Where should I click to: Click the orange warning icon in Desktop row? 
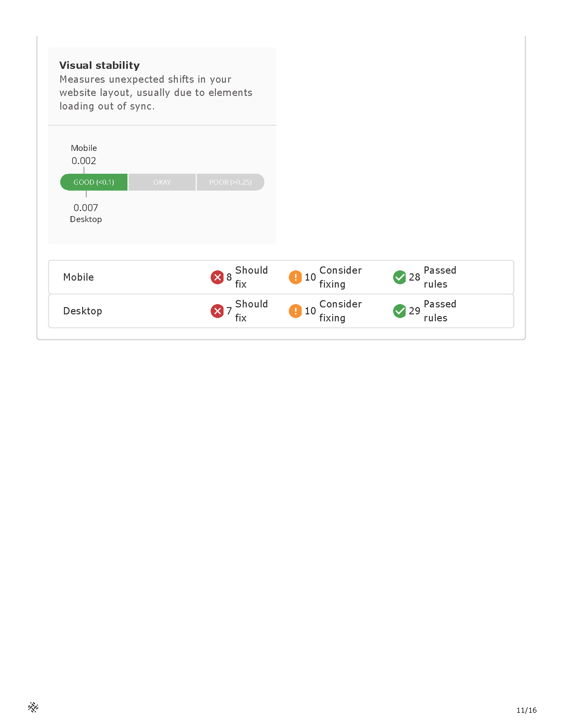295,311
